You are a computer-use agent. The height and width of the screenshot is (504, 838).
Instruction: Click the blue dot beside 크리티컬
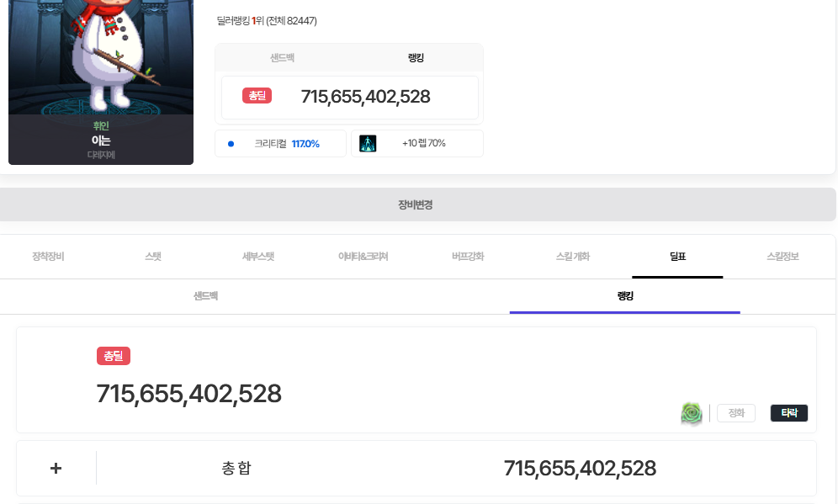(231, 144)
